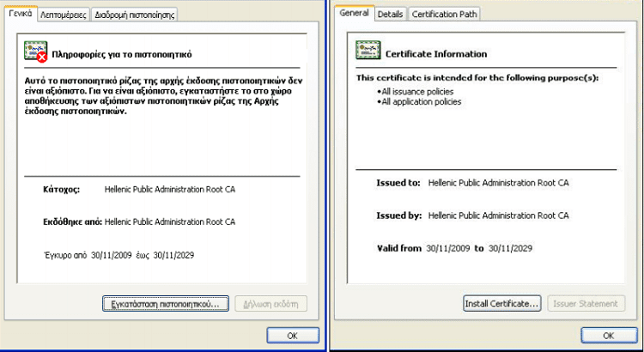
Task: Click the Δήλωση εκδότη button
Action: (270, 304)
